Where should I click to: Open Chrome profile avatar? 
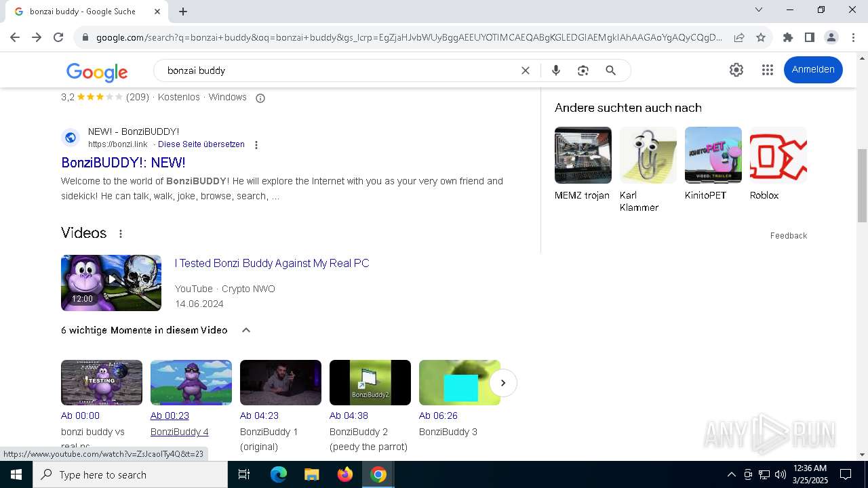[x=831, y=37]
